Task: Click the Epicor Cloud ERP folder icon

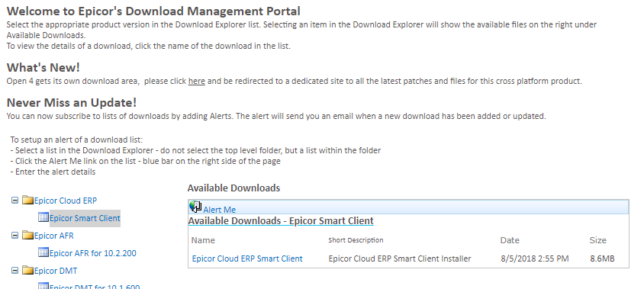Action: coord(28,201)
